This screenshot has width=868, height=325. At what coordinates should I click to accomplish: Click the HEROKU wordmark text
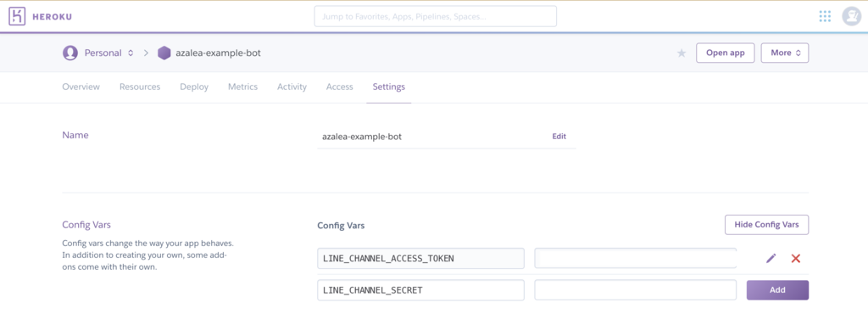[52, 17]
